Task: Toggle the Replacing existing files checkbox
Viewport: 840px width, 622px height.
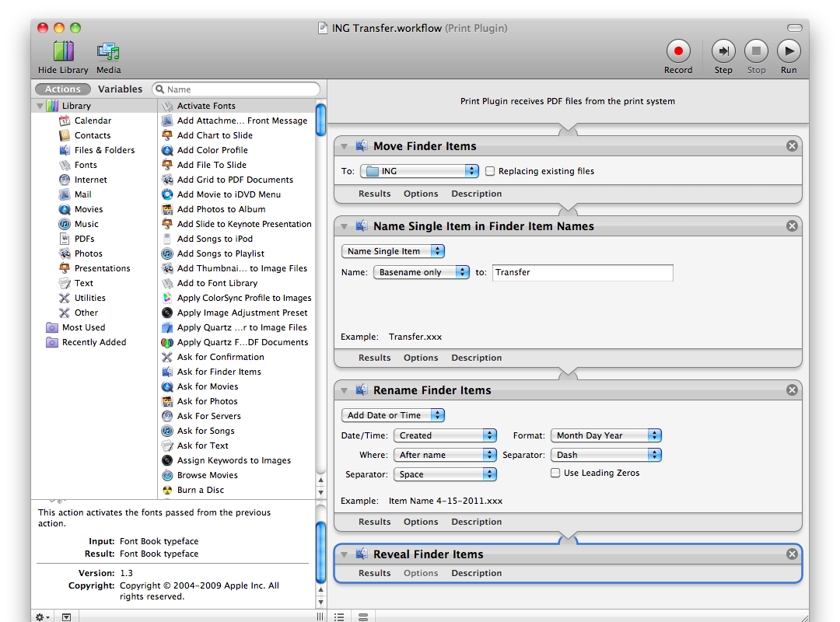Action: pyautogui.click(x=490, y=171)
